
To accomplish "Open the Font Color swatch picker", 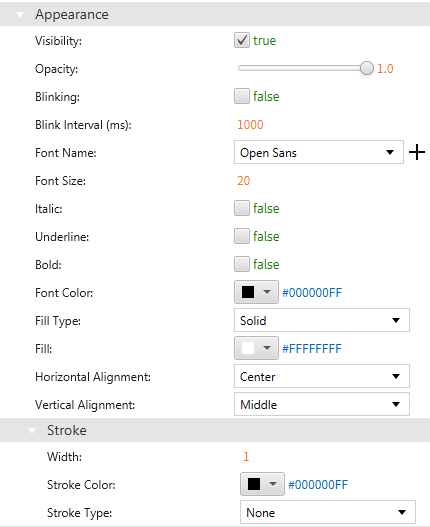I will tap(256, 292).
